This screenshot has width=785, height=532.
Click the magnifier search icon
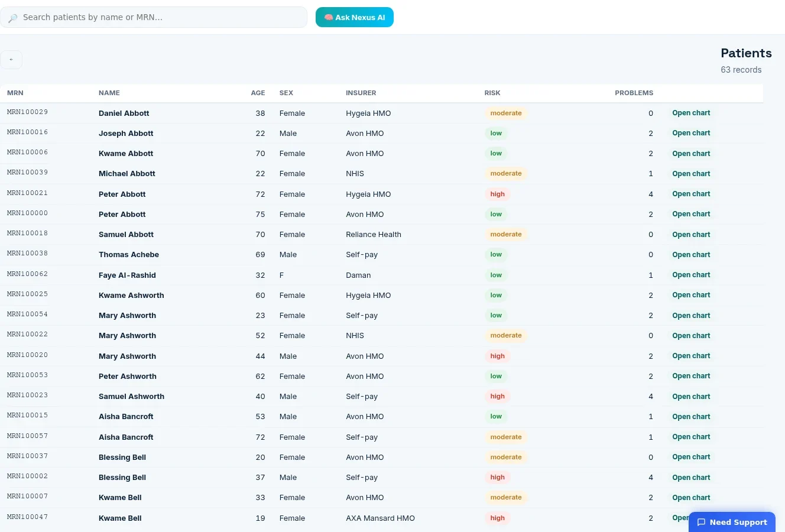click(12, 18)
